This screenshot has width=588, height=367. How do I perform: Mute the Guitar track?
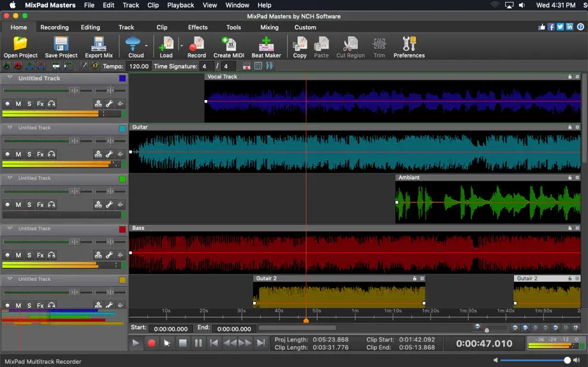(x=18, y=154)
